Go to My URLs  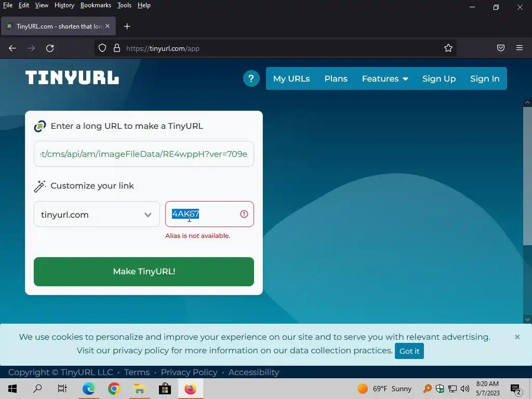click(291, 79)
